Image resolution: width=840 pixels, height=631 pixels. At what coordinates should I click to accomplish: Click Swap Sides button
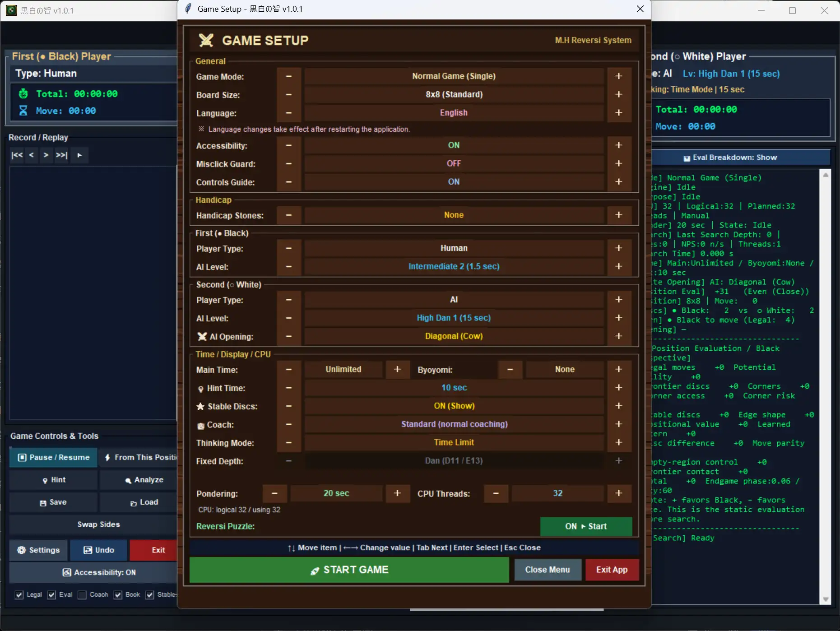(x=94, y=524)
